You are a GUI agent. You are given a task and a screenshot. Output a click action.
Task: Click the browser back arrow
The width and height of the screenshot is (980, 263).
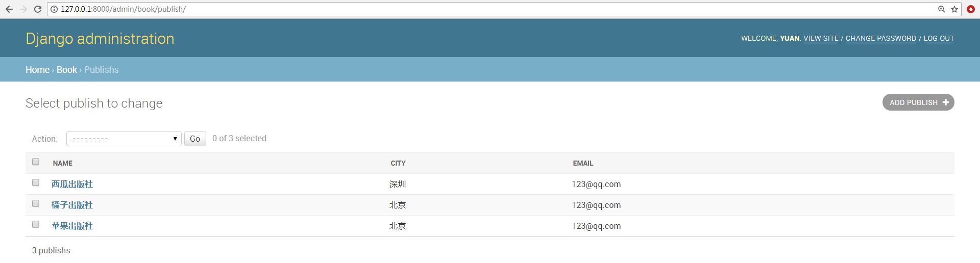coord(9,9)
